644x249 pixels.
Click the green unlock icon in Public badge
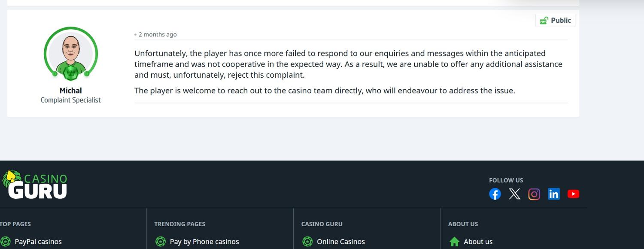pos(544,21)
